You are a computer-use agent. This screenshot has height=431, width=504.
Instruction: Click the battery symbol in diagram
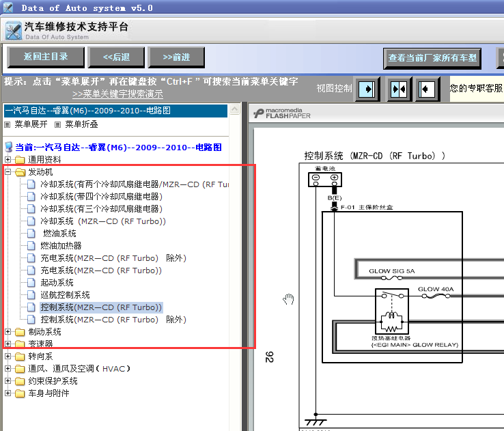(325, 180)
